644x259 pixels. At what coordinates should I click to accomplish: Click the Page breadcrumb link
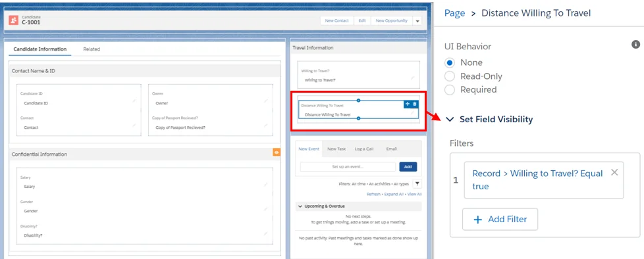(454, 13)
